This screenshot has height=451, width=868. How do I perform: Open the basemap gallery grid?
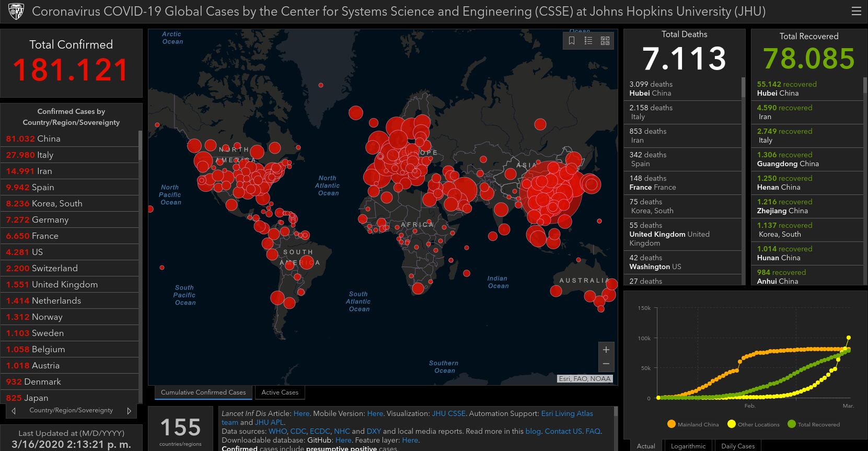point(605,41)
